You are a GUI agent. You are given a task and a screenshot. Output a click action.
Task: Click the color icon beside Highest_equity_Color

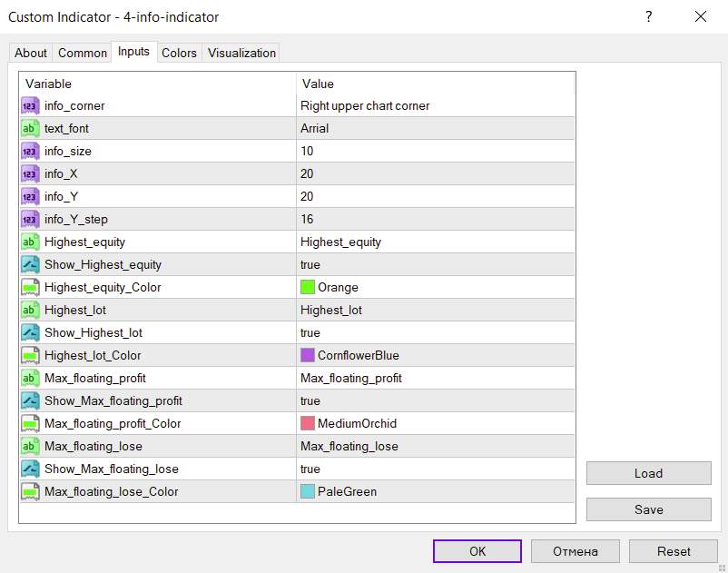30,287
